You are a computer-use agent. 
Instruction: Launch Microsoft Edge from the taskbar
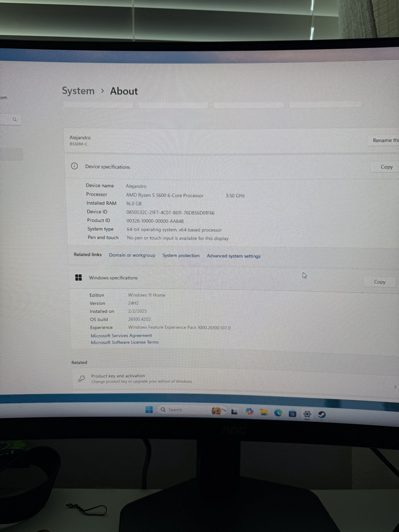tap(278, 413)
